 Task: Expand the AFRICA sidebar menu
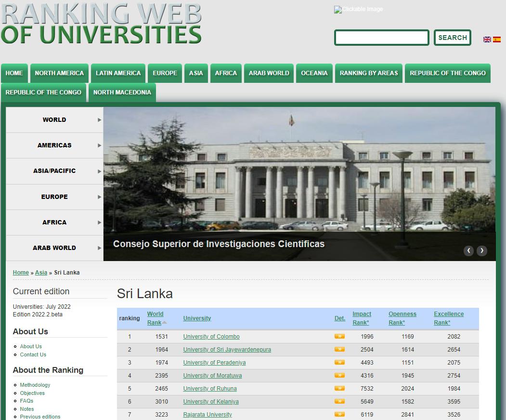coord(54,222)
